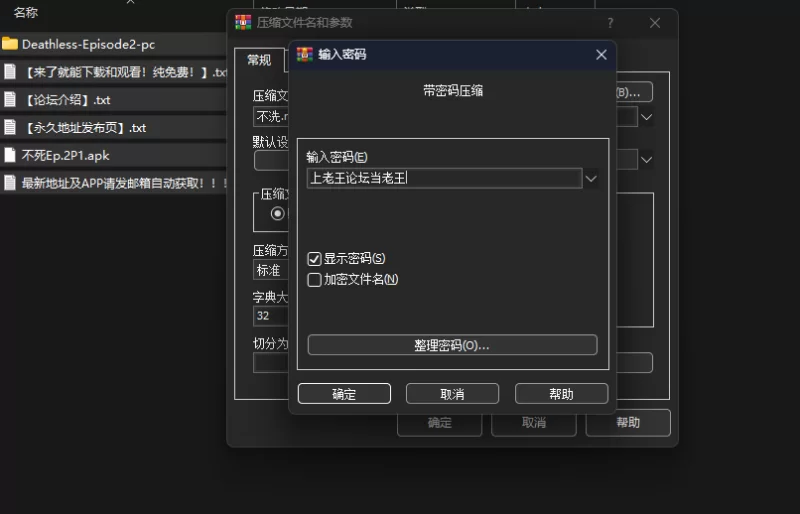Viewport: 800px width, 514px height.
Task: Click 整理密码(O)... button
Action: [x=452, y=345]
